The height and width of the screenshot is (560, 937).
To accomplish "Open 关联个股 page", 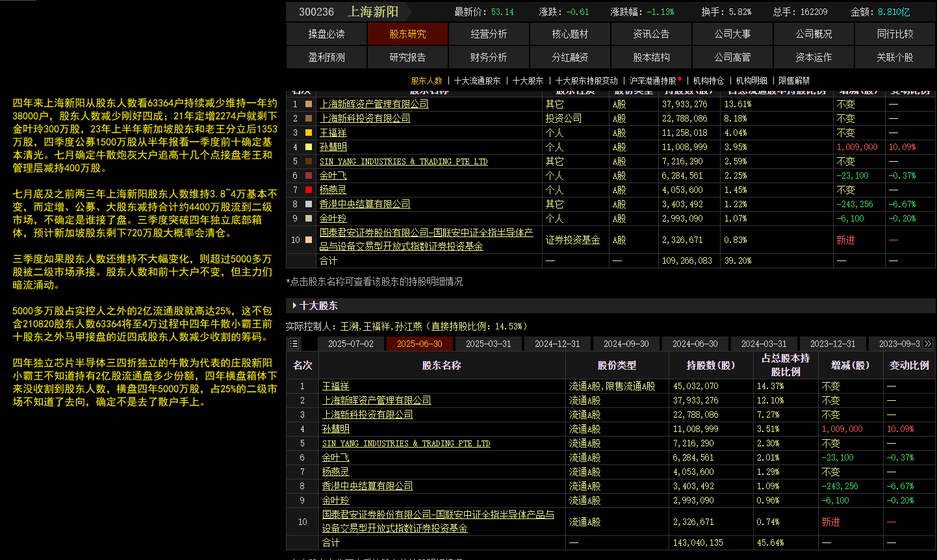I will point(895,57).
